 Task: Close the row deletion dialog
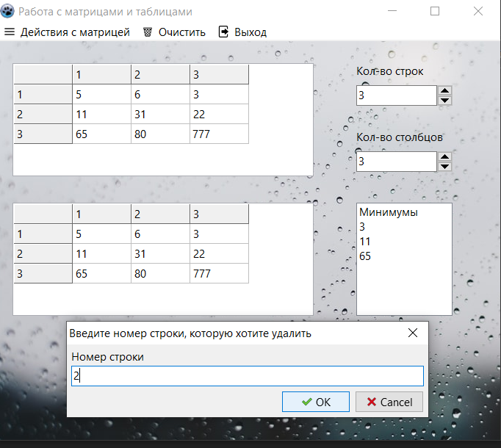click(413, 333)
